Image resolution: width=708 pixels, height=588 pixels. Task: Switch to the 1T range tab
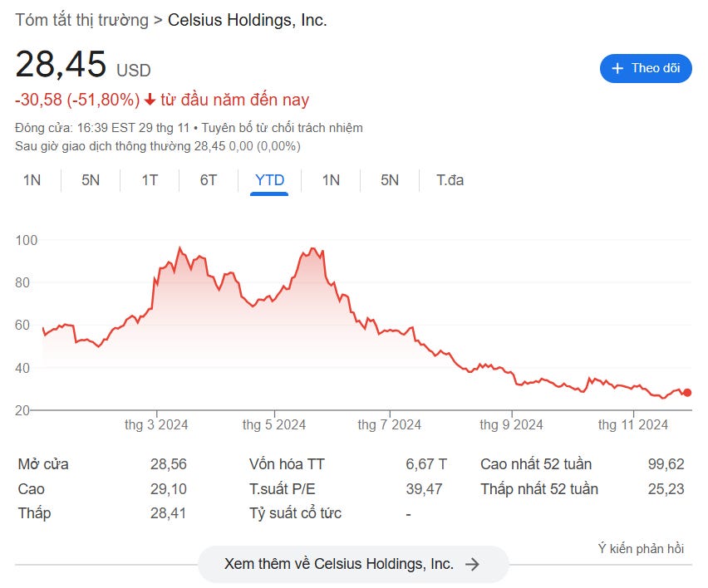point(150,179)
